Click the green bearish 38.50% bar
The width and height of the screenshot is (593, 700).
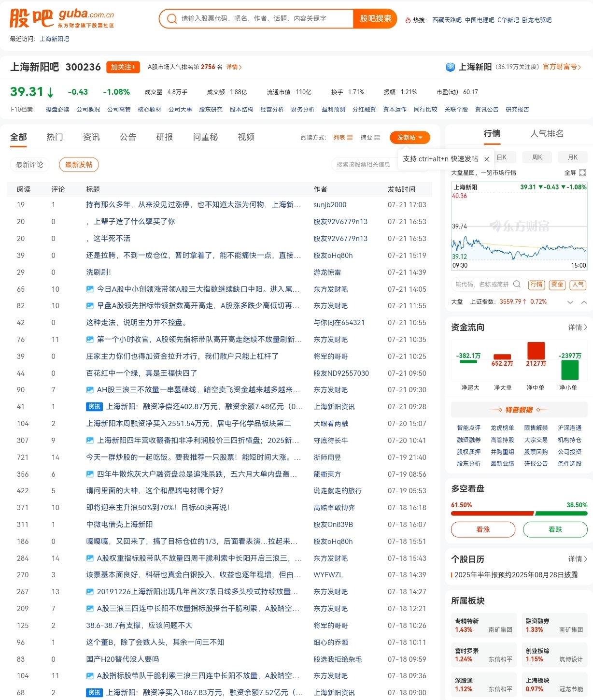click(562, 514)
